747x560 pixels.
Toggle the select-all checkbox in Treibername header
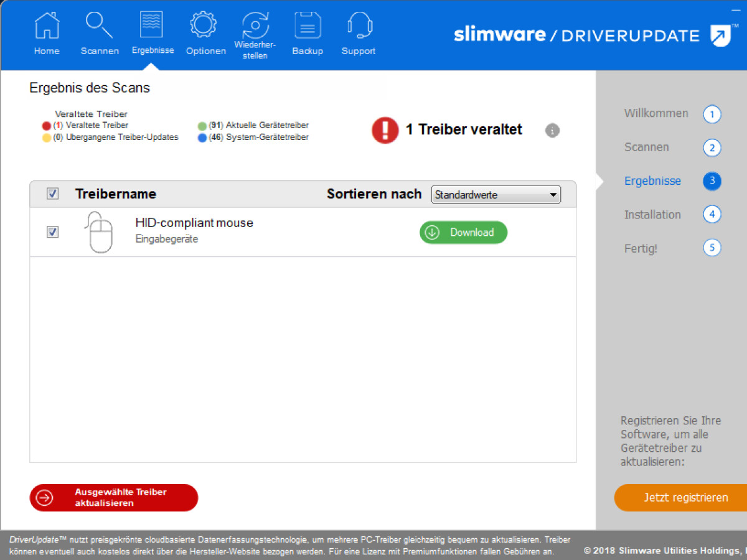(x=53, y=194)
